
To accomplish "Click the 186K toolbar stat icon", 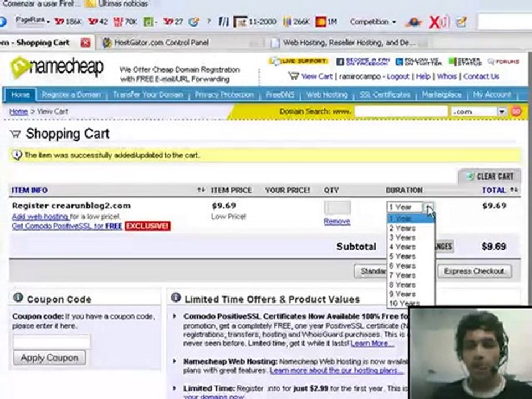I will pos(68,22).
